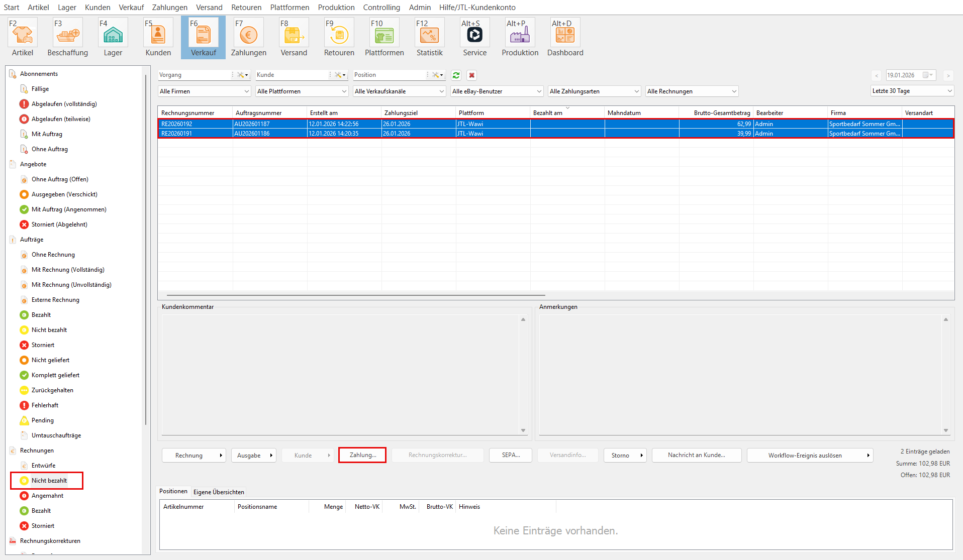This screenshot has width=963, height=560.
Task: Open the Controlling menu
Action: 381,8
